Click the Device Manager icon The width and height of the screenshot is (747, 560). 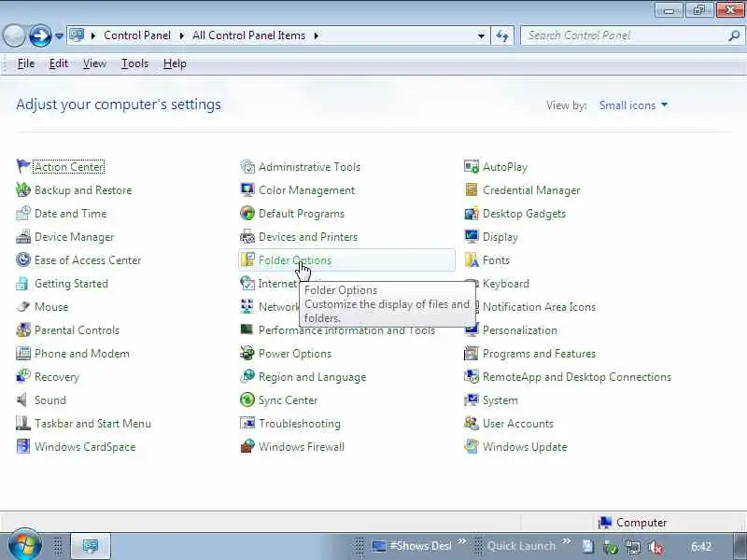[x=22, y=236]
